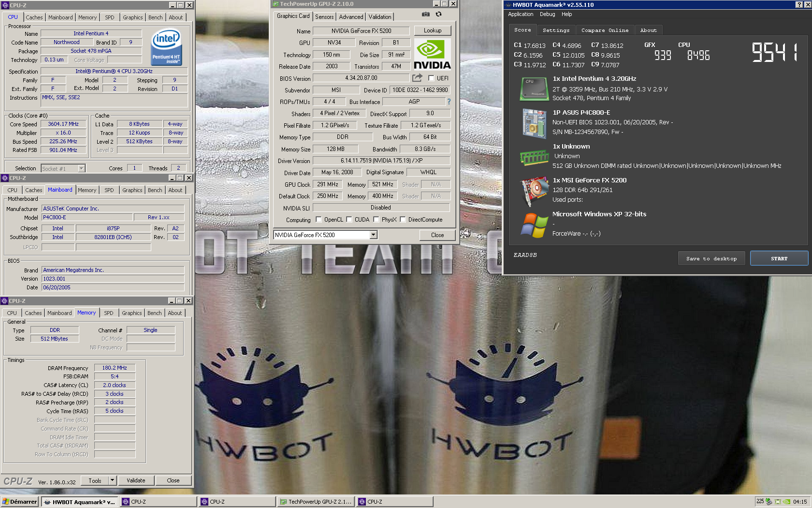Screen dimensions: 812x508
Task: Click the NVIDIA tray icon in system tray
Action: pos(786,501)
